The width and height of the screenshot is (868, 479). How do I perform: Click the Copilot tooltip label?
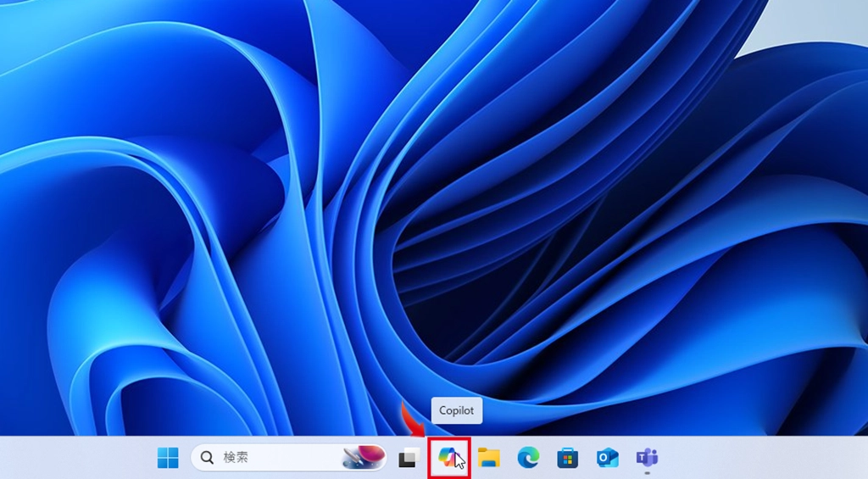tap(456, 411)
